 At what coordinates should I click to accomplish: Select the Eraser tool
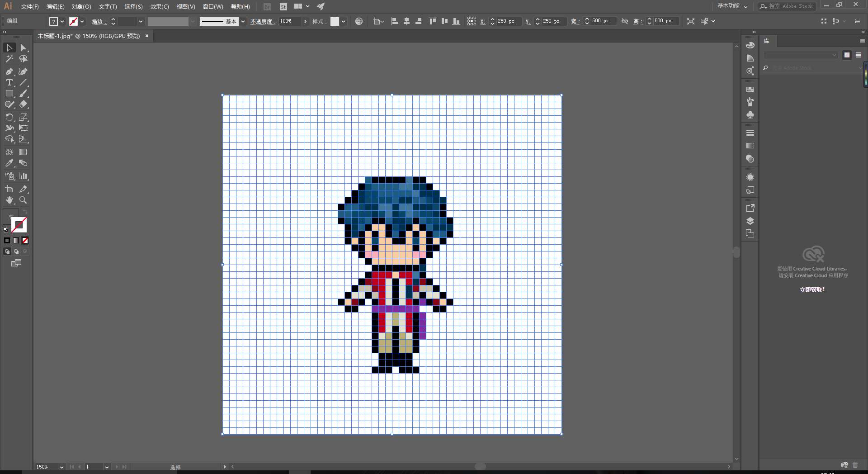tap(24, 104)
